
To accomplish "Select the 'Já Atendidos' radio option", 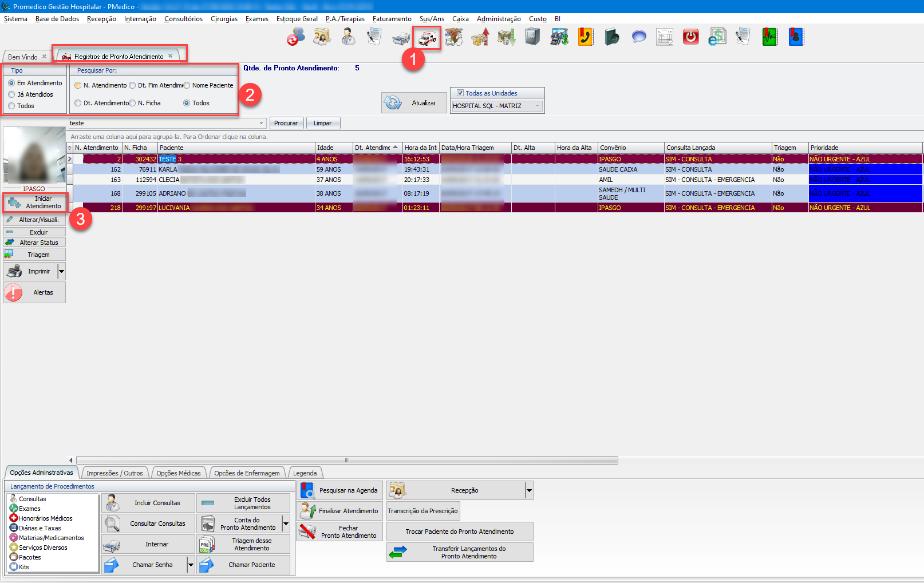I will (x=11, y=94).
